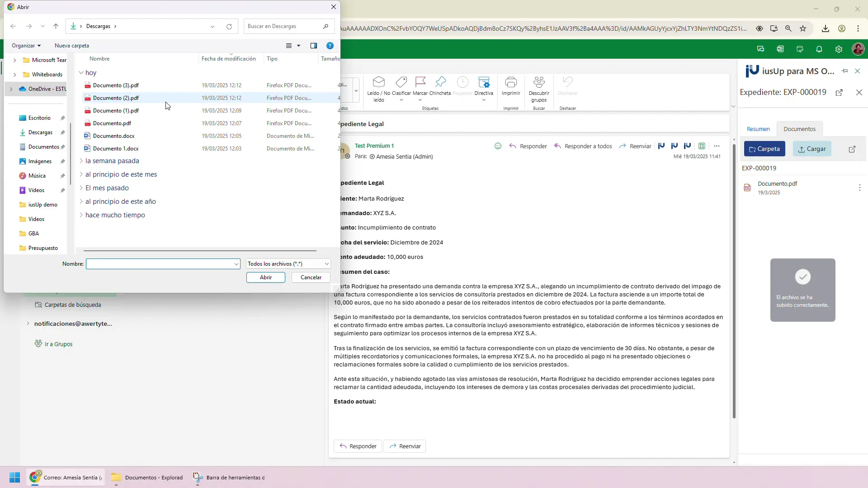Click the email reading pane scrollbar
The image size is (868, 488).
coord(734,280)
